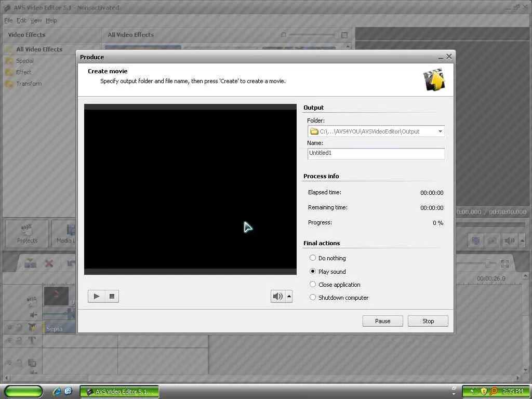
Task: Click the main preview speaker volume icon
Action: [x=509, y=241]
